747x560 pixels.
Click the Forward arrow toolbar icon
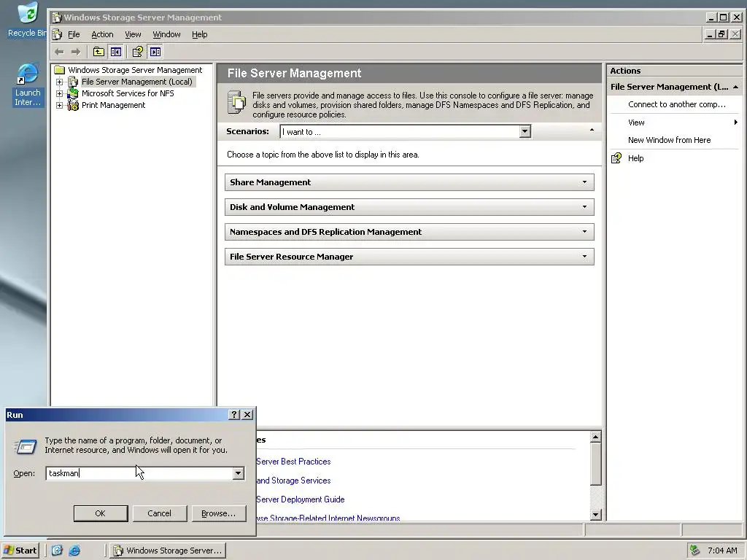[75, 52]
